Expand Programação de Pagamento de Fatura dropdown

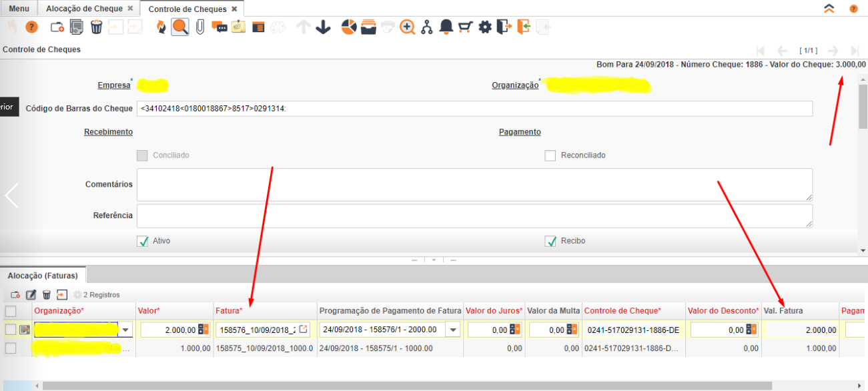point(454,330)
